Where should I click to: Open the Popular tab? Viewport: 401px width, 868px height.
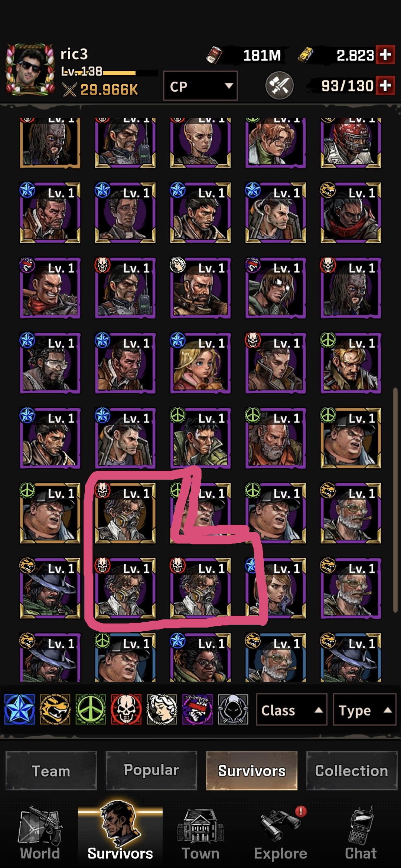coord(151,771)
